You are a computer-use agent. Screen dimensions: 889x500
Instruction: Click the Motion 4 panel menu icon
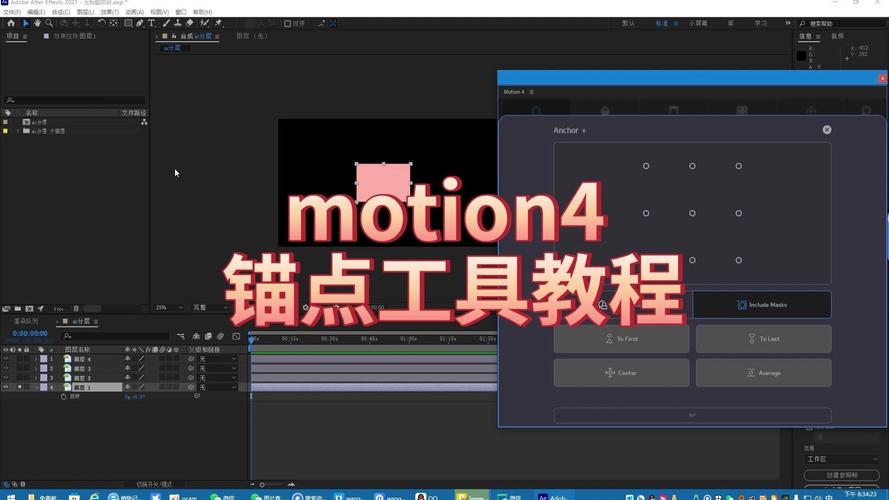pos(531,92)
